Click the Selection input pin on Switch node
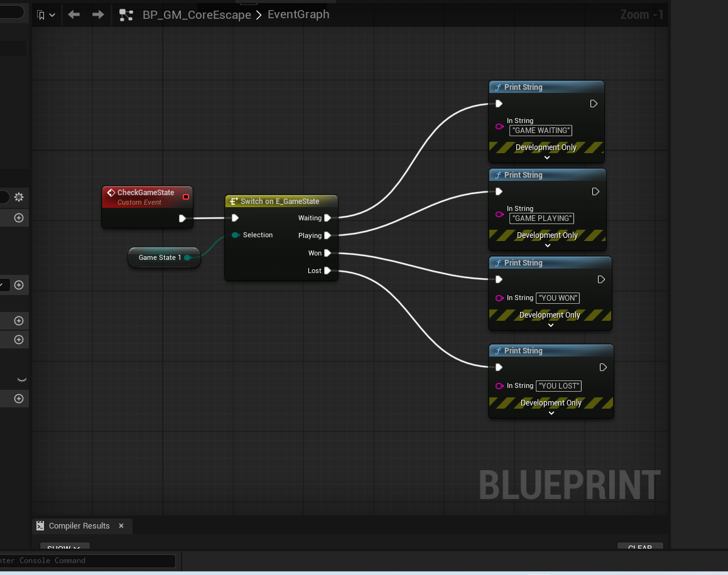Image resolution: width=728 pixels, height=575 pixels. 236,235
